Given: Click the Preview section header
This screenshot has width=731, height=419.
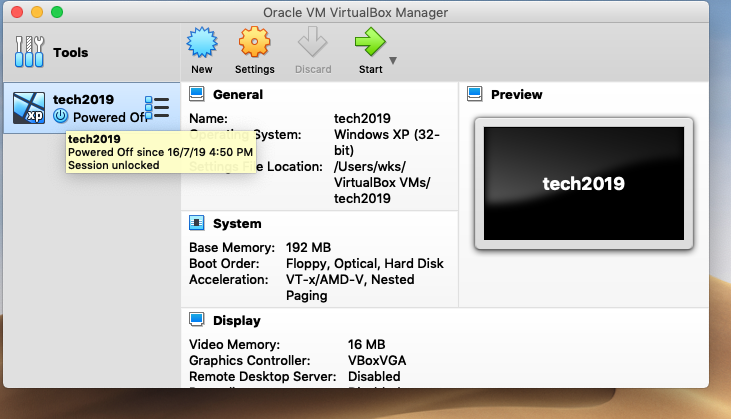Looking at the screenshot, I should point(517,95).
